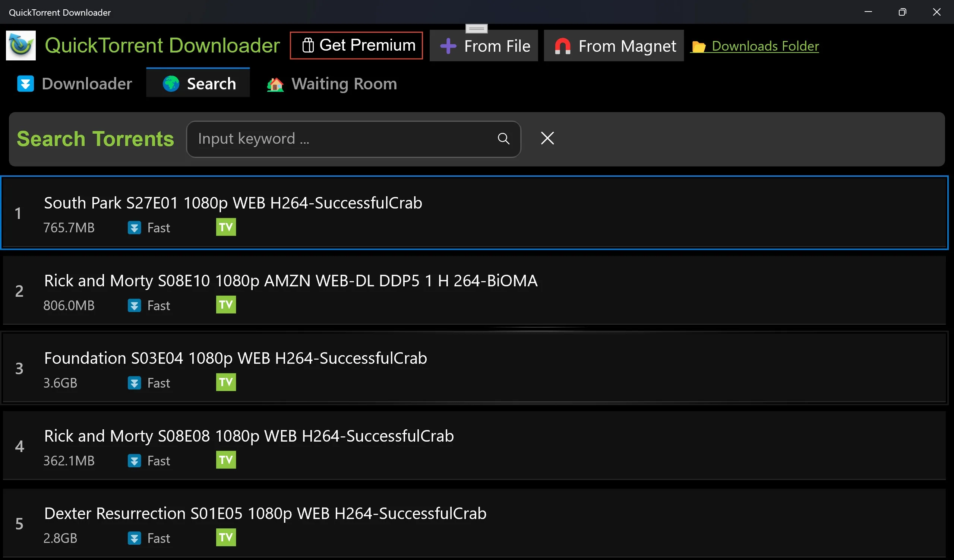Screen dimensions: 954x560
Task: Click the Fast download icon for Rick and Morty S08E10
Action: pyautogui.click(x=135, y=305)
